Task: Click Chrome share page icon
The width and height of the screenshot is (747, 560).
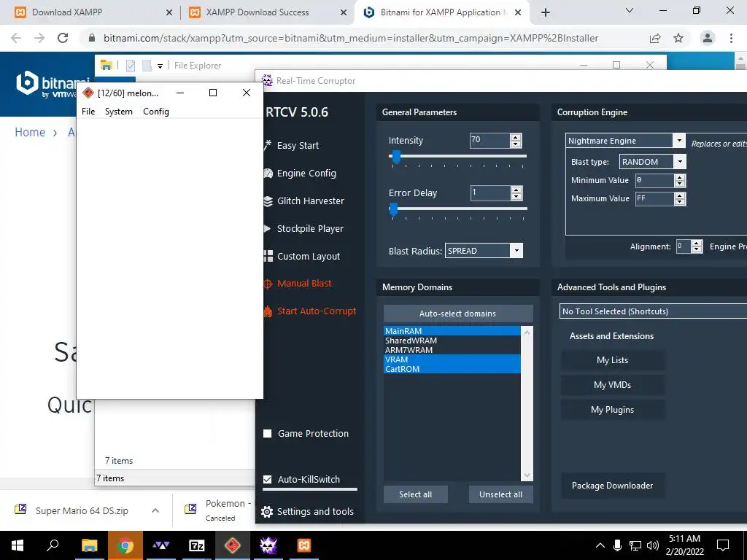Action: click(655, 38)
